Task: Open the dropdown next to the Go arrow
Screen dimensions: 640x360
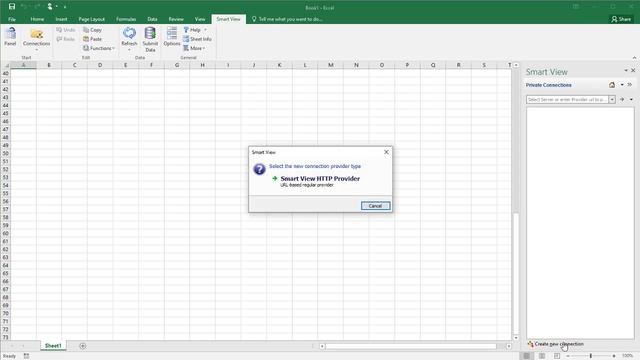Action: 631,100
